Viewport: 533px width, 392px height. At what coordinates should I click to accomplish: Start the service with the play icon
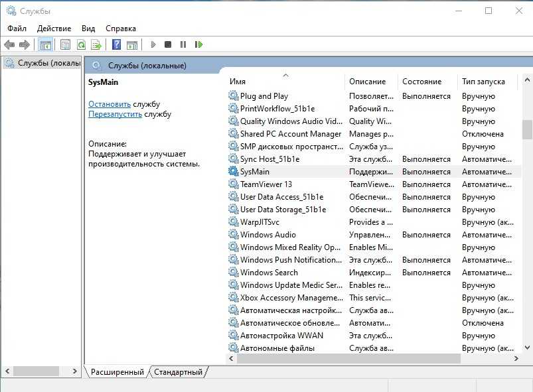pyautogui.click(x=153, y=44)
